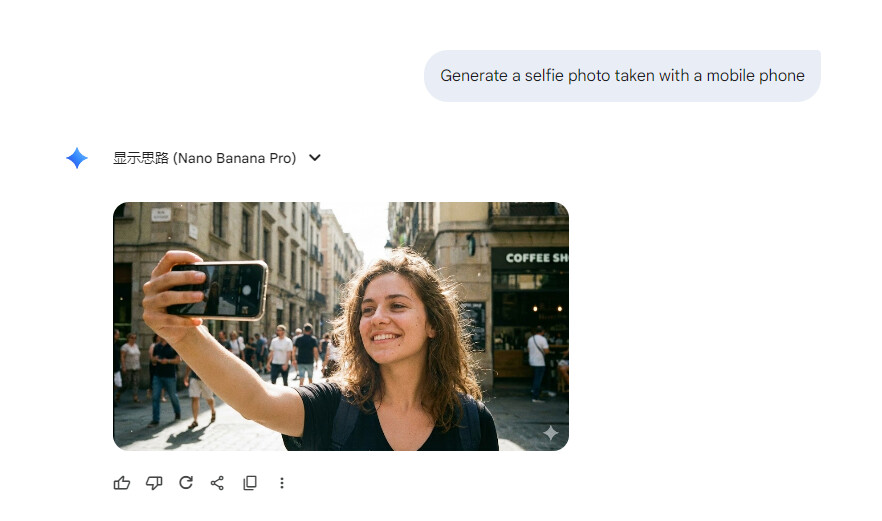Open the three-dot more options menu
The image size is (882, 521).
[x=282, y=483]
